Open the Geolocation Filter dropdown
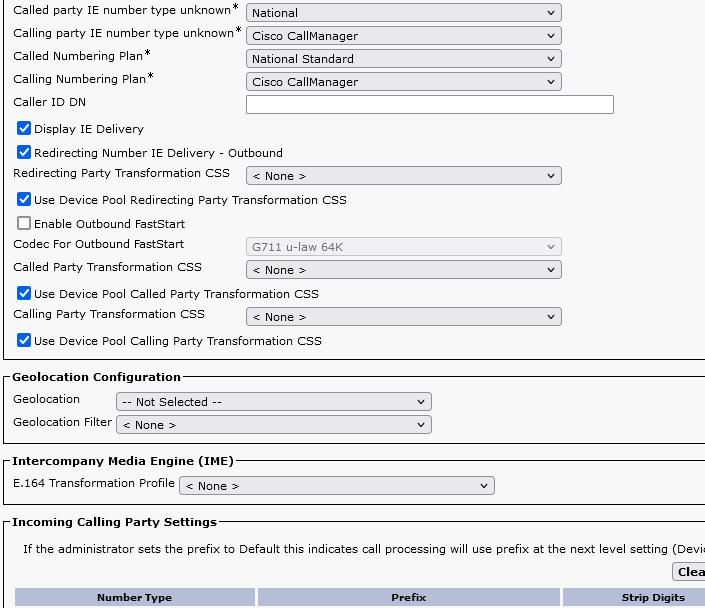This screenshot has width=705, height=608. click(x=273, y=425)
